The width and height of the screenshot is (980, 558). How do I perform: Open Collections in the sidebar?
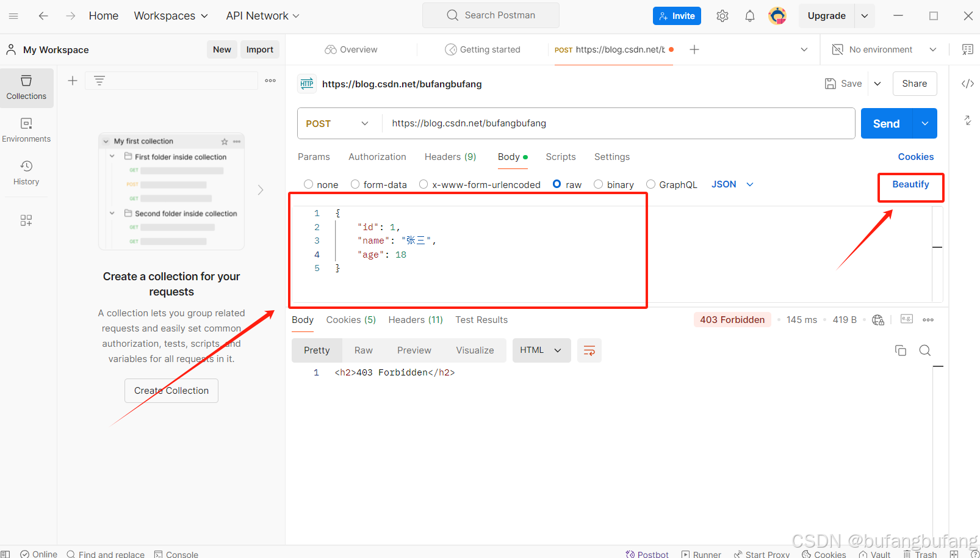coord(26,88)
